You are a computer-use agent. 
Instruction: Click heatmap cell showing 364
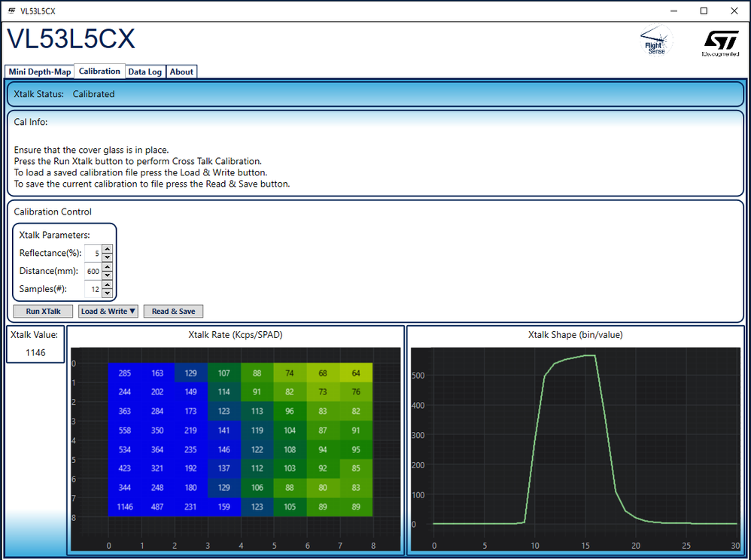click(157, 449)
